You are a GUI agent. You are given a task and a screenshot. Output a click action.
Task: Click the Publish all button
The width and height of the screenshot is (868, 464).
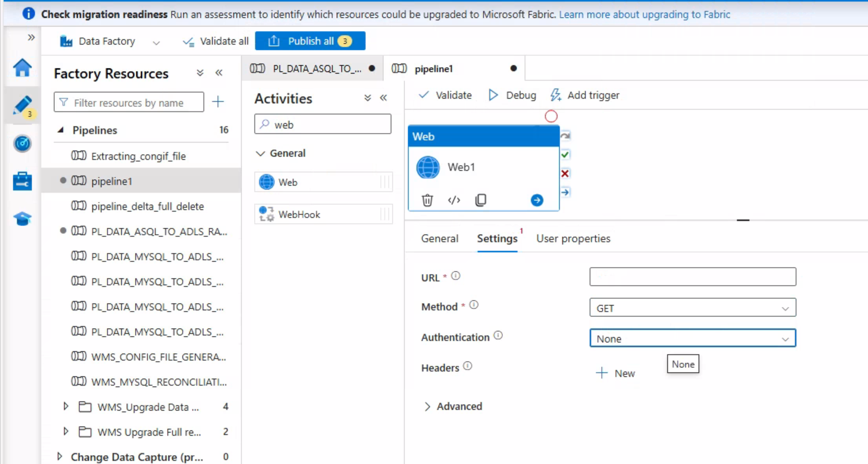[x=310, y=41]
